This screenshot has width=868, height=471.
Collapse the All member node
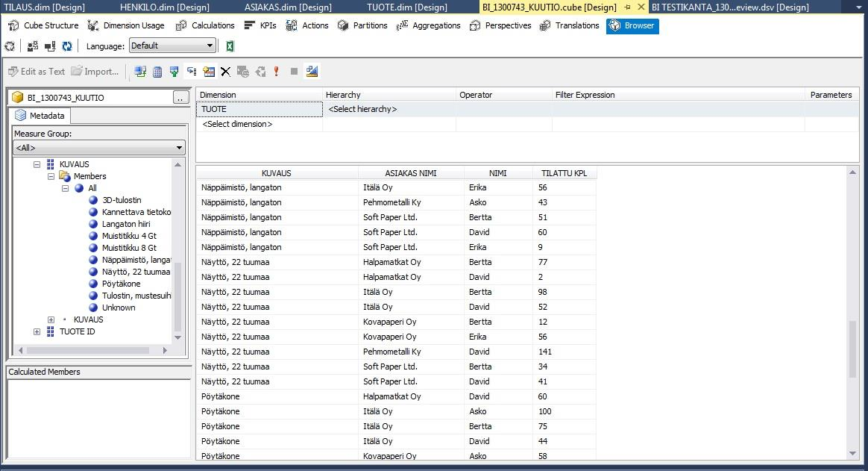pyautogui.click(x=66, y=188)
